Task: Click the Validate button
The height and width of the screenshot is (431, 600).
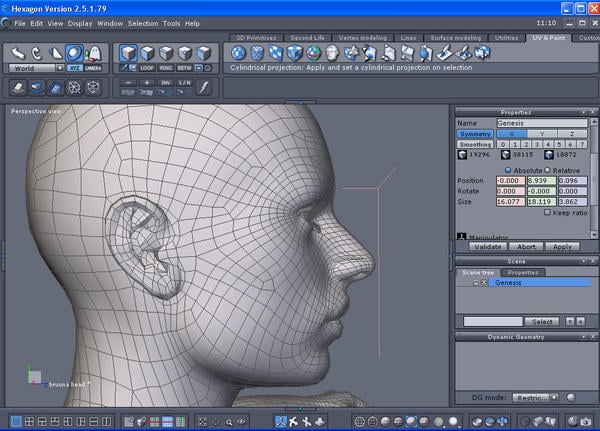Action: (x=486, y=245)
